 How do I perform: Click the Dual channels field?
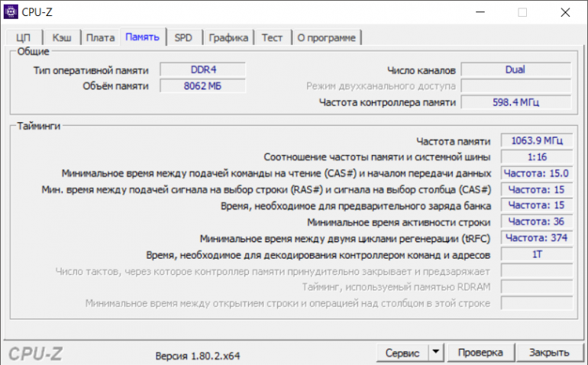coord(516,69)
